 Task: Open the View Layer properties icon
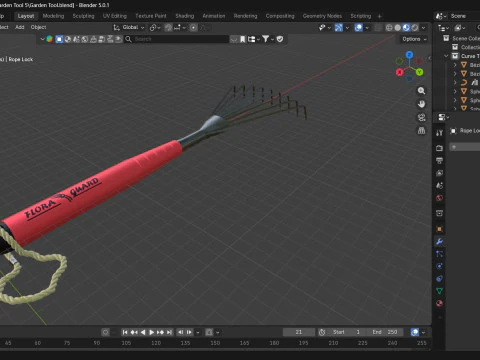click(439, 173)
